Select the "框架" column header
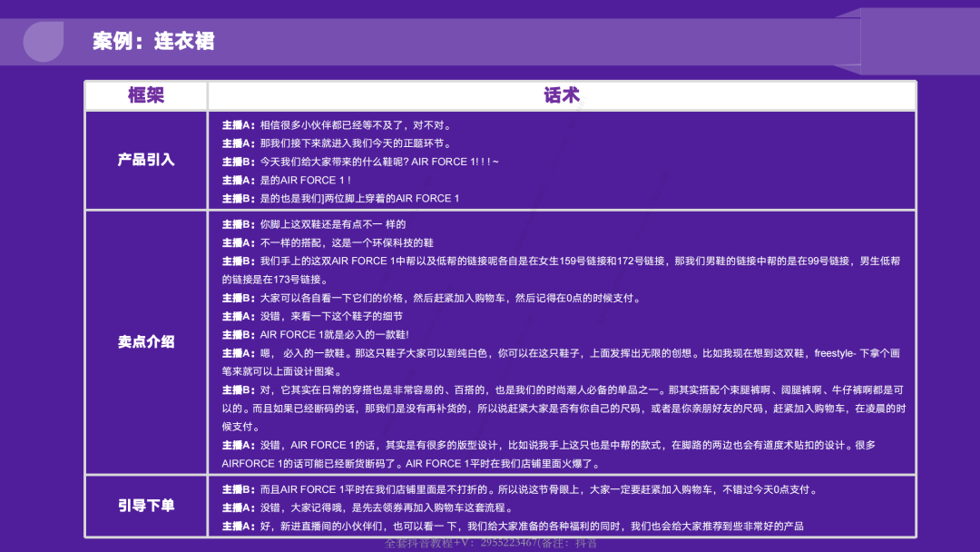The width and height of the screenshot is (980, 552). coord(145,95)
